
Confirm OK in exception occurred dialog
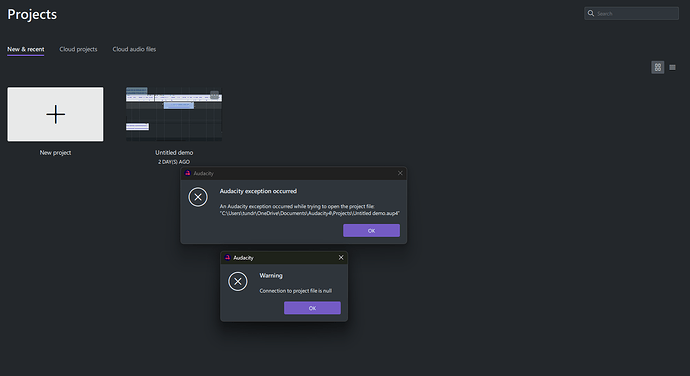(x=371, y=230)
